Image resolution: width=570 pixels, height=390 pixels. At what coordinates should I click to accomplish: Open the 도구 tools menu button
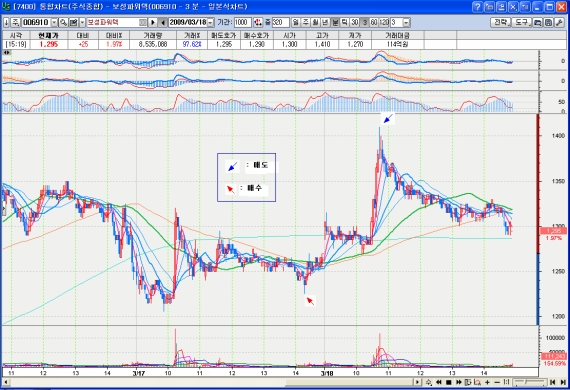click(x=521, y=23)
